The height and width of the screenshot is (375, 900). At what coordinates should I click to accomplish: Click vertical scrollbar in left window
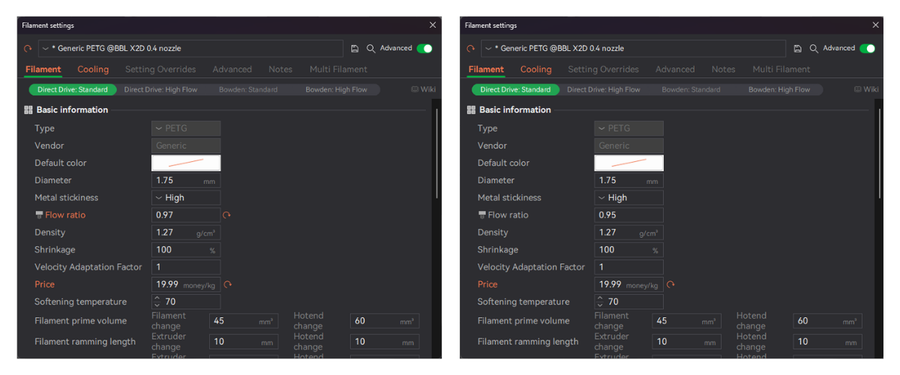tap(437, 154)
